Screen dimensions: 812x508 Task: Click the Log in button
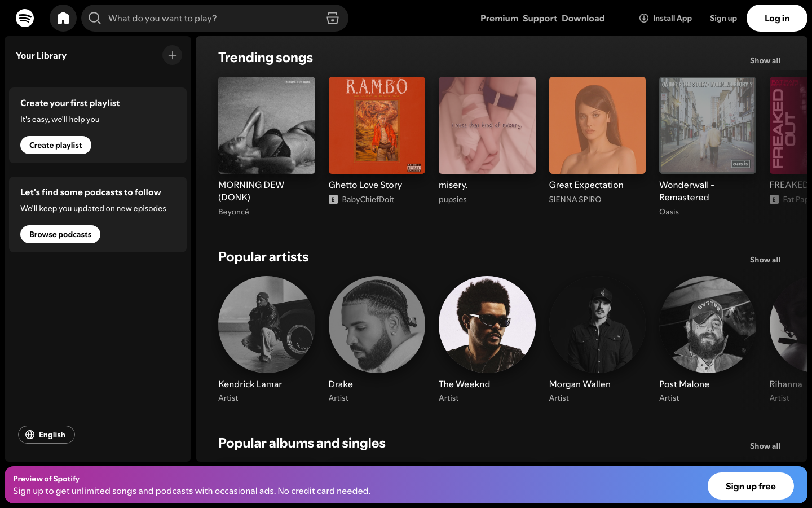777,18
